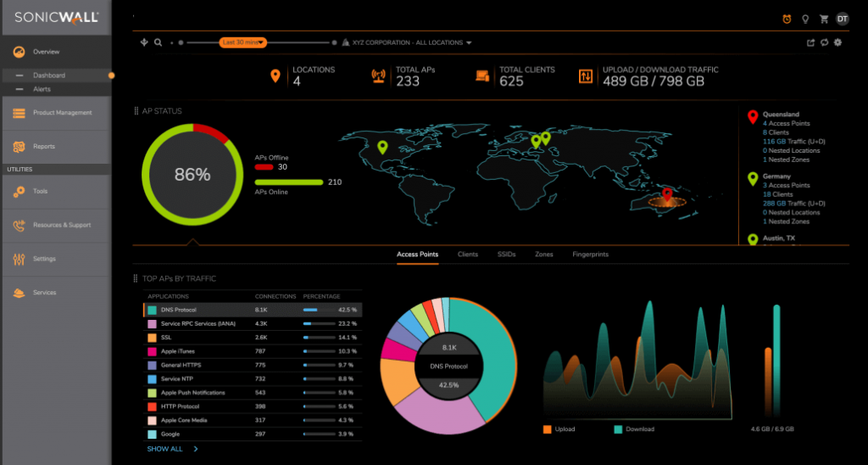Open the Last 30 mins time dropdown
Viewport: 868px width, 465px height.
(243, 42)
